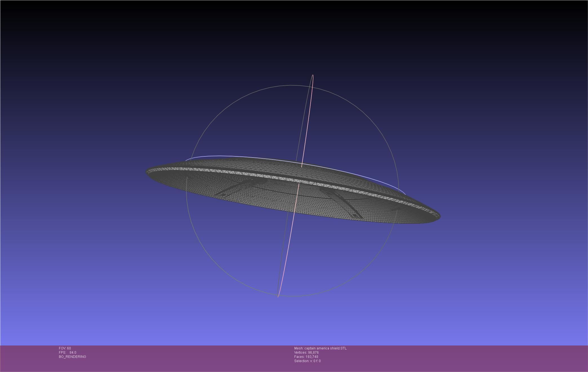Click the grey trackball circle's top edge
The height and width of the screenshot is (372, 588).
click(292, 85)
